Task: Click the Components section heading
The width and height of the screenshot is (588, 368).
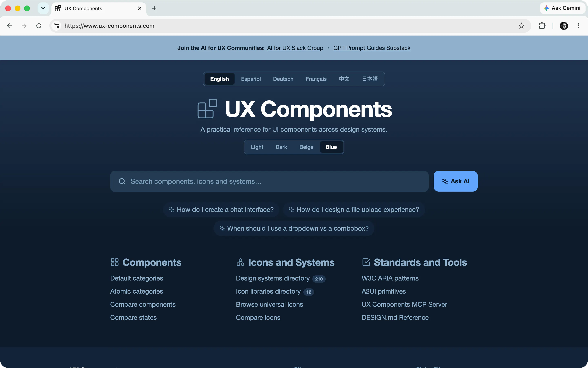Action: coord(152,262)
